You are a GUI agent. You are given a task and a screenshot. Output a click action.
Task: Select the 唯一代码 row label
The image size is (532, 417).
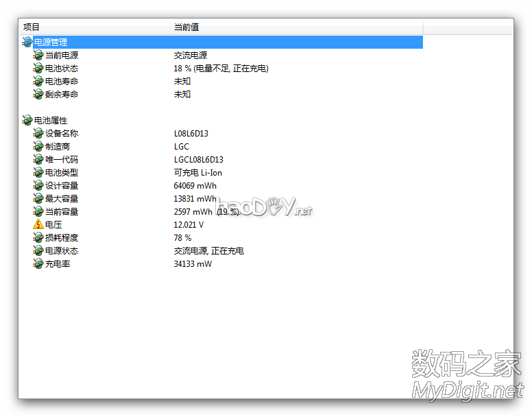62,160
